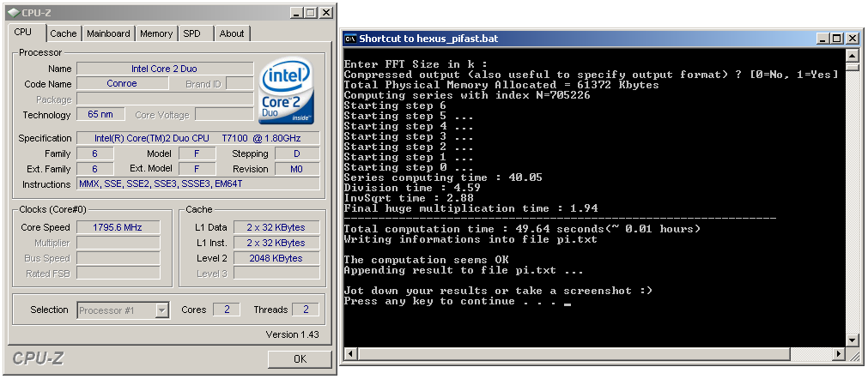Click the Core Speed value '1795.6 MHz'
Screen dimensions: 868x379
(118, 227)
